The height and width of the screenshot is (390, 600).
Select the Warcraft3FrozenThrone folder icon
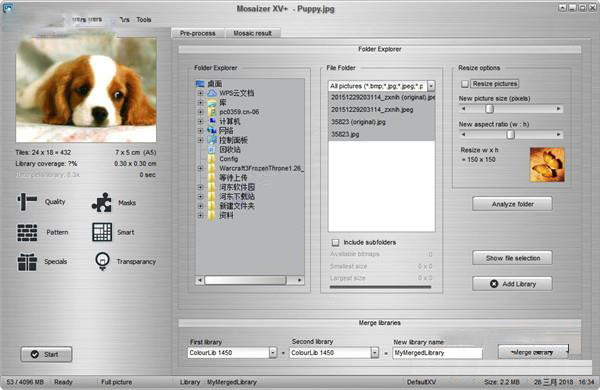[x=212, y=168]
